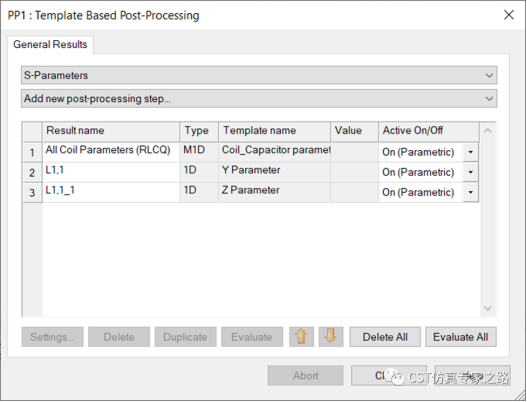Open Active dropdown for L1,1 Y Parameter row
527x402 pixels.
point(471,172)
